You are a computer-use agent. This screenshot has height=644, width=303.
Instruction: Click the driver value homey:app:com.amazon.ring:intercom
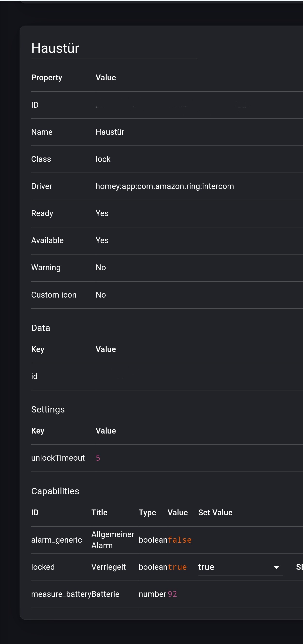165,186
